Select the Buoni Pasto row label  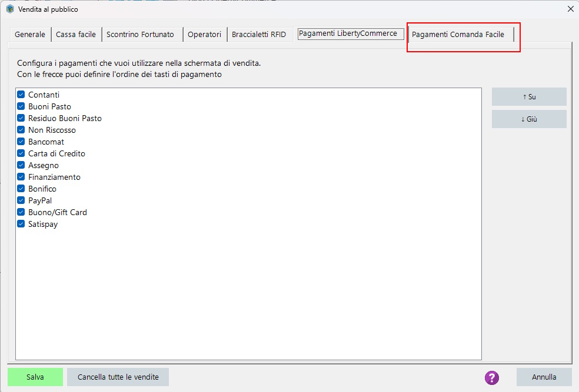point(49,106)
